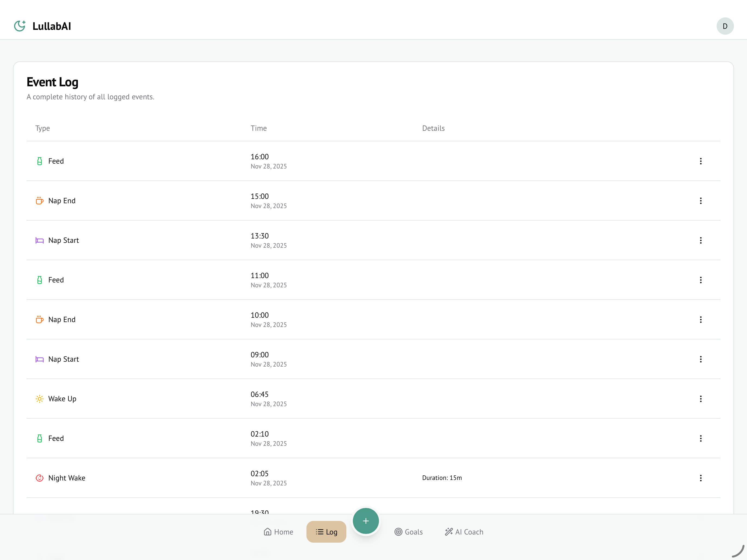Open the AI Coach tab

pyautogui.click(x=464, y=532)
